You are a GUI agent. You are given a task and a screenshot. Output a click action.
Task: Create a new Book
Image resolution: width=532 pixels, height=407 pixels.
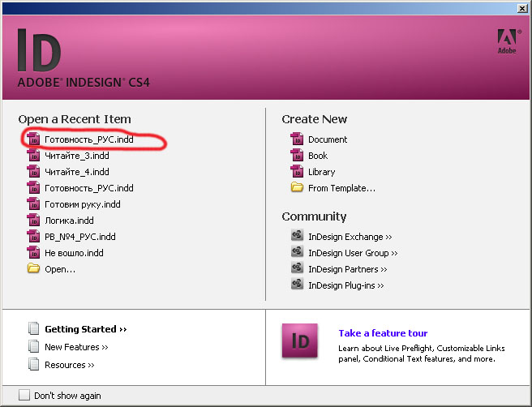(x=318, y=156)
